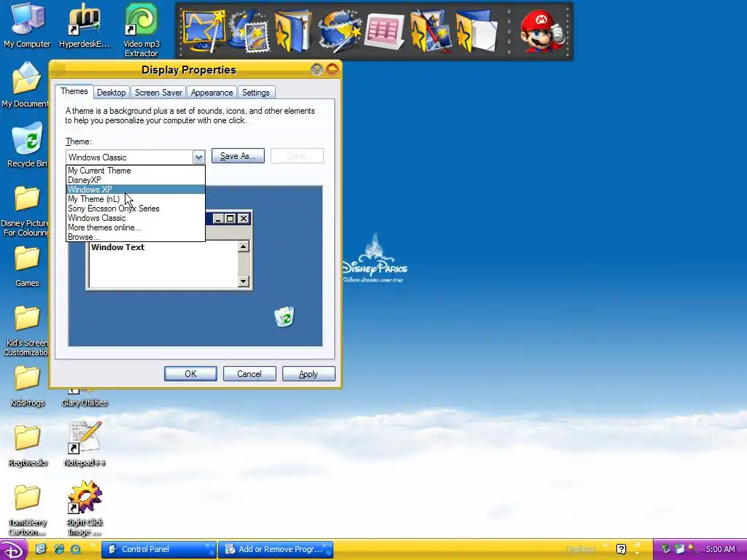Click the Mario icon in dock

click(541, 31)
